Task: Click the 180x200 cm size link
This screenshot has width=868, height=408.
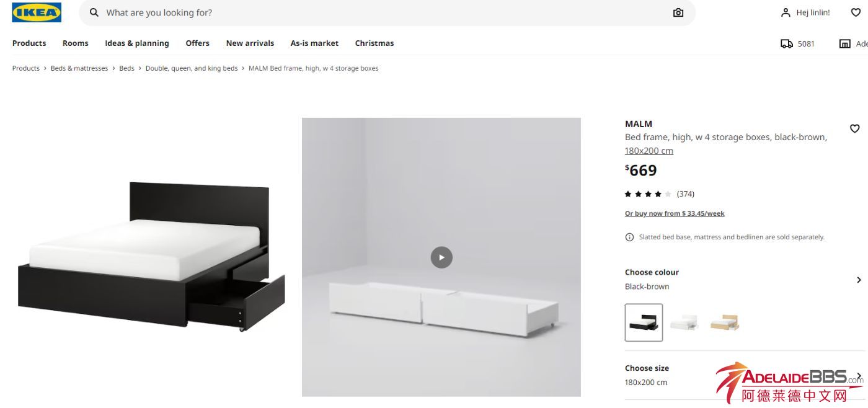Action: click(x=649, y=151)
